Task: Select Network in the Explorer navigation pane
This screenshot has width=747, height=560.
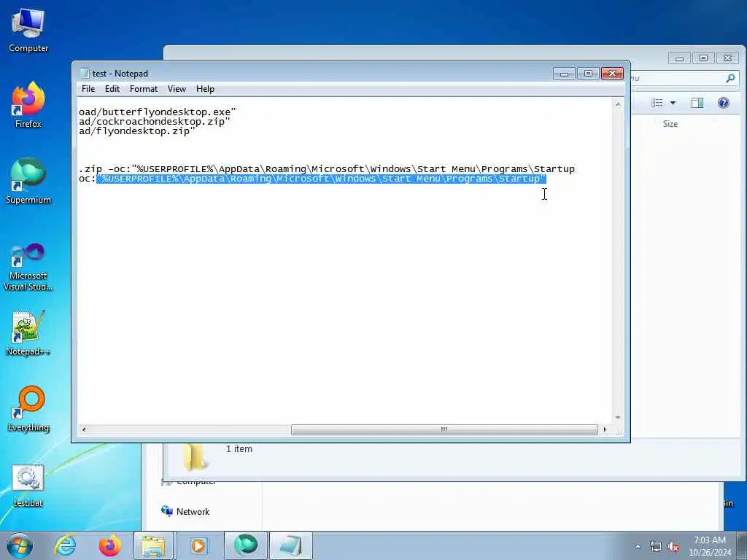Action: 186,511
